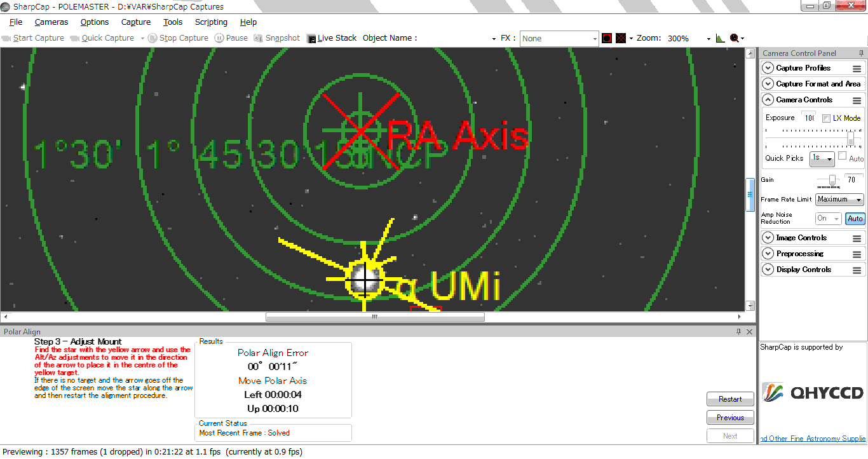Expand Preprocessing section
Screen dimensions: 868x459
coord(768,254)
